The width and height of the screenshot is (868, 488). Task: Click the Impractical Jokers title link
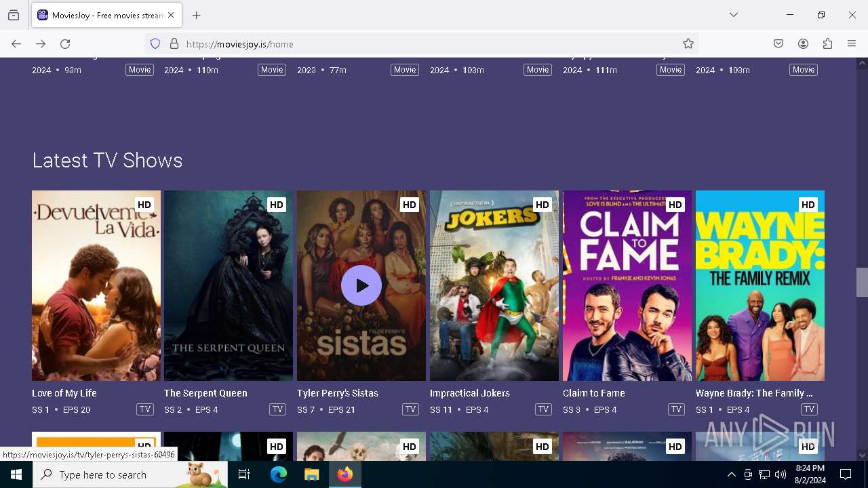[469, 393]
